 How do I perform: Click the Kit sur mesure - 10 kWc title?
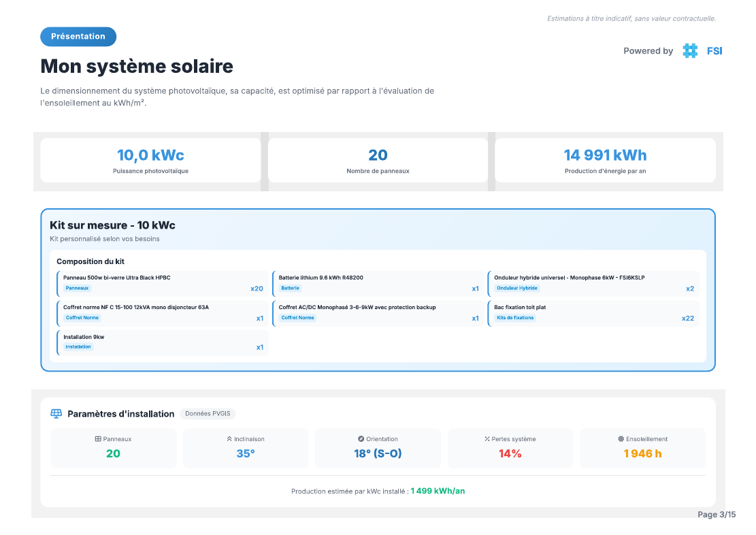click(x=112, y=225)
